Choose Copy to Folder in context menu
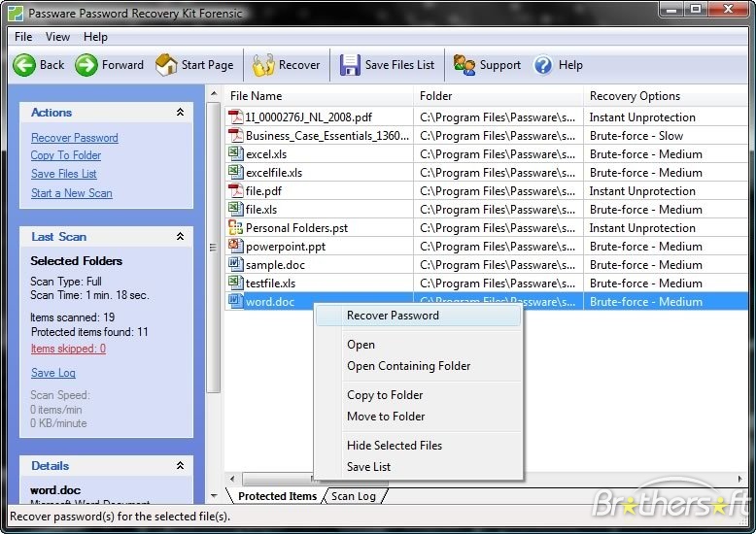 [419, 395]
